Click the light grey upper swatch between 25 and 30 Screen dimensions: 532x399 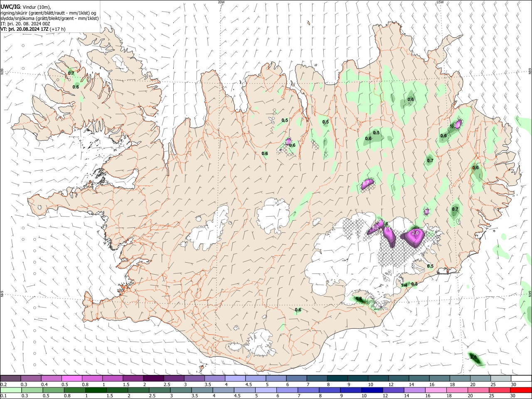point(501,379)
